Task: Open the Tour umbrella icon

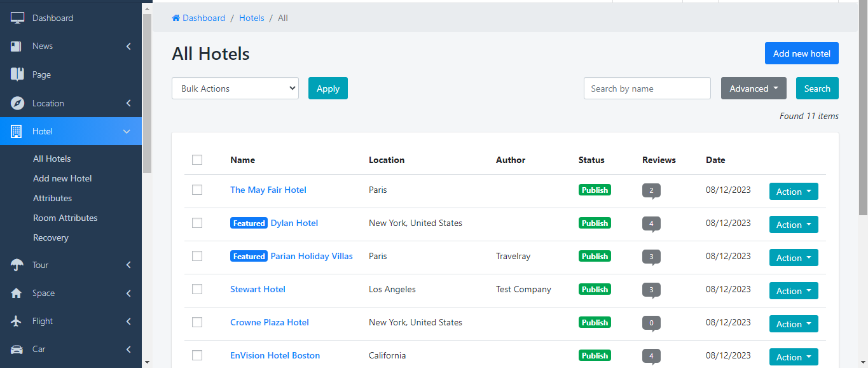Action: (x=17, y=264)
